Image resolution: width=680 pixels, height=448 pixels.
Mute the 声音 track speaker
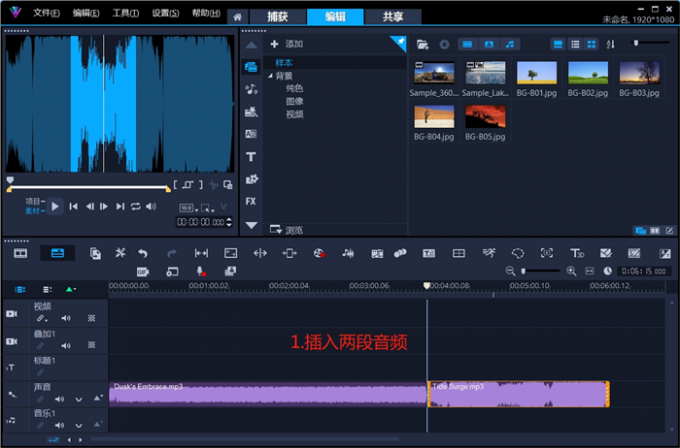point(59,399)
